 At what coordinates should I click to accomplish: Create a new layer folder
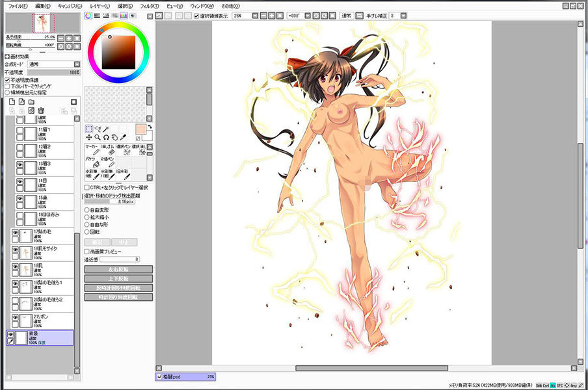(31, 102)
